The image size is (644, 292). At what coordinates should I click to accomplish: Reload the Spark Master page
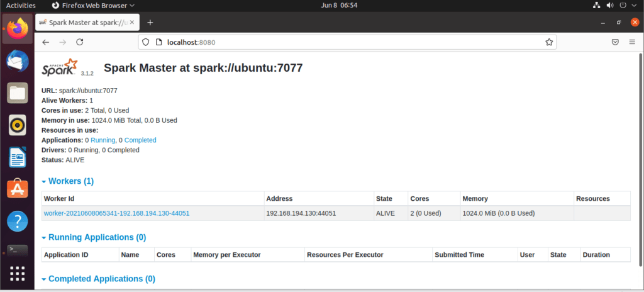(x=80, y=42)
